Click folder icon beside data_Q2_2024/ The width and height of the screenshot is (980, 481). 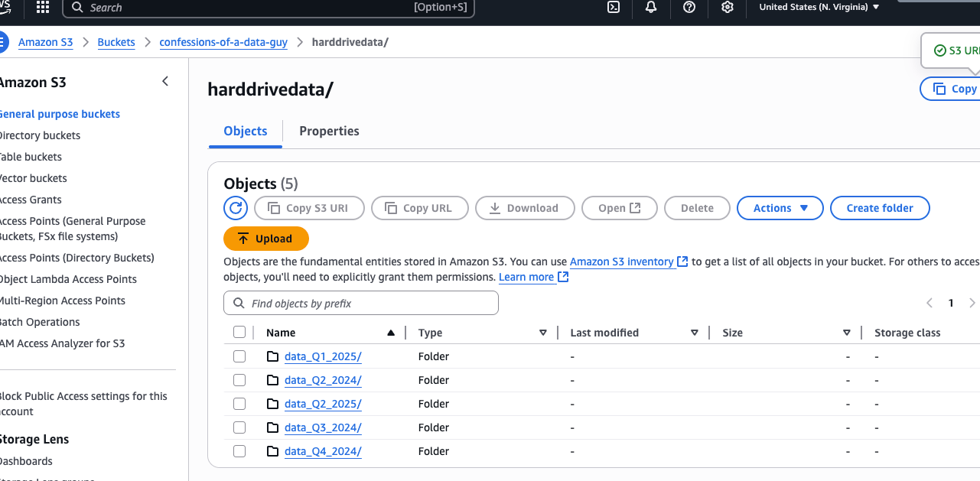click(272, 380)
